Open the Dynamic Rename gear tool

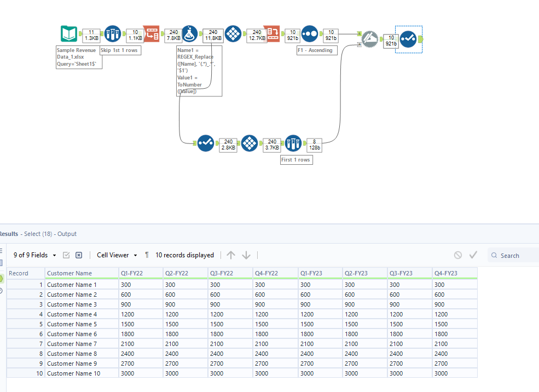370,39
